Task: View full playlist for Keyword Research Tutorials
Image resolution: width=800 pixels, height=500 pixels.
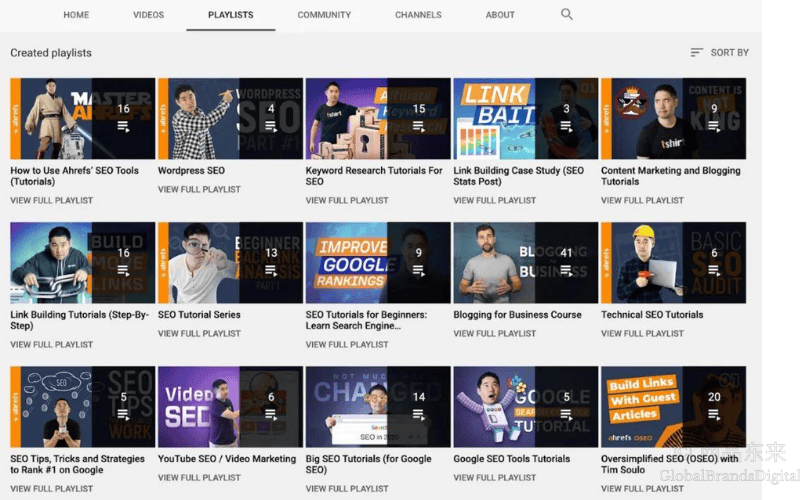Action: pos(347,201)
